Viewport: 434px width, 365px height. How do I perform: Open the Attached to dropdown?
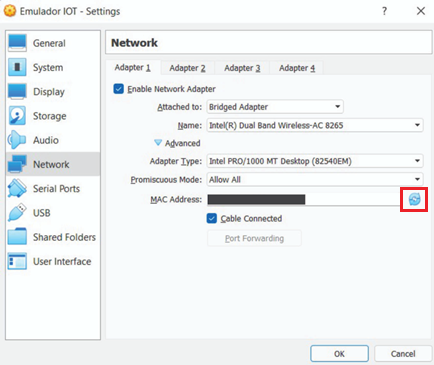[x=275, y=107]
